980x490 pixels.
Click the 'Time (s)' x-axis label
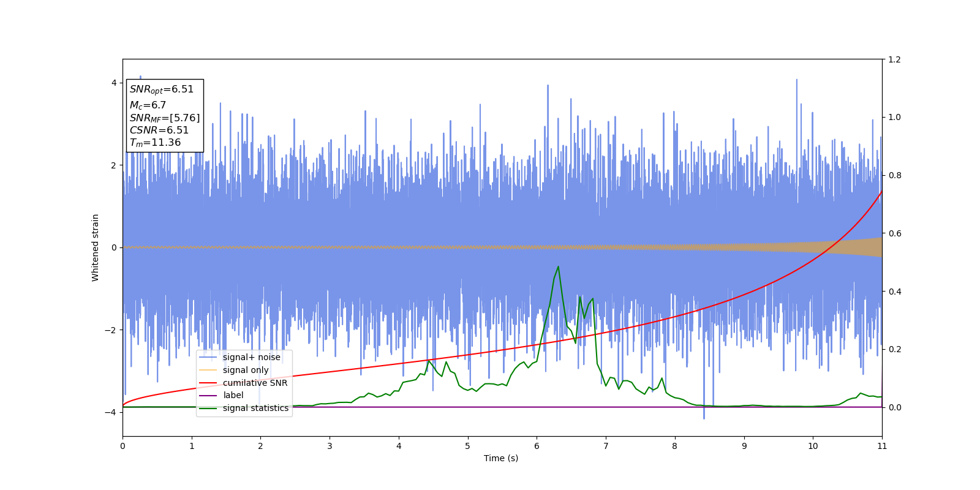tap(501, 458)
